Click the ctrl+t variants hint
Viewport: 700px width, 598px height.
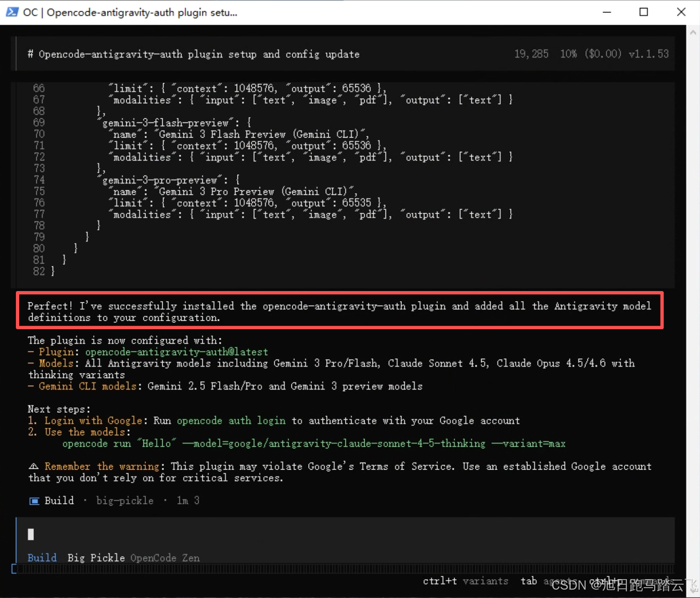tap(465, 581)
